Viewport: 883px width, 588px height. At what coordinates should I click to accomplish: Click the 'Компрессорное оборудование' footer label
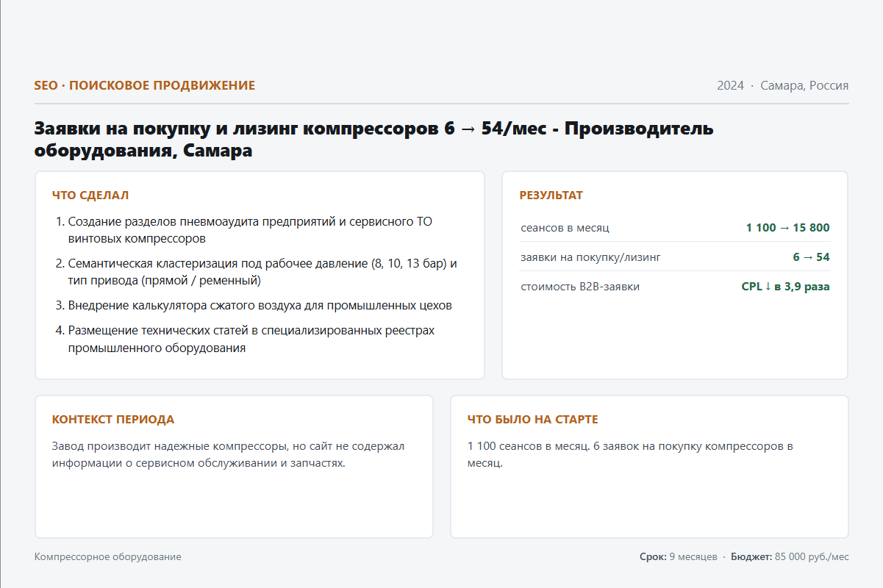point(108,557)
